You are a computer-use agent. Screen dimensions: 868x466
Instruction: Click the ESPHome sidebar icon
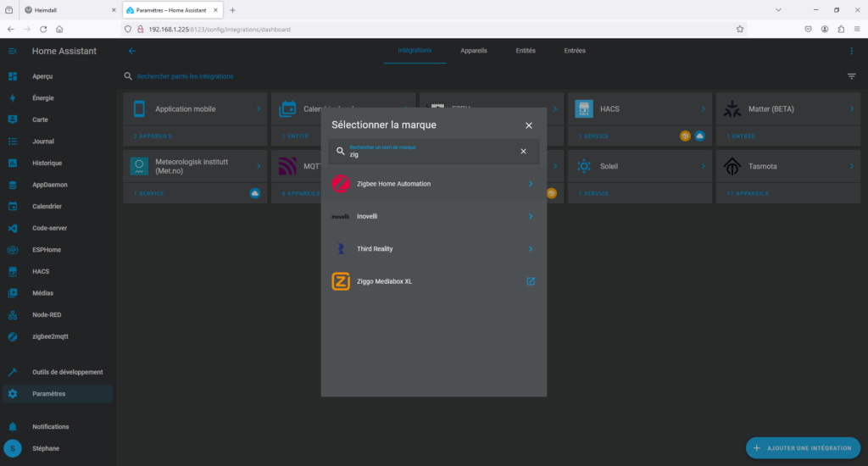[x=13, y=250]
